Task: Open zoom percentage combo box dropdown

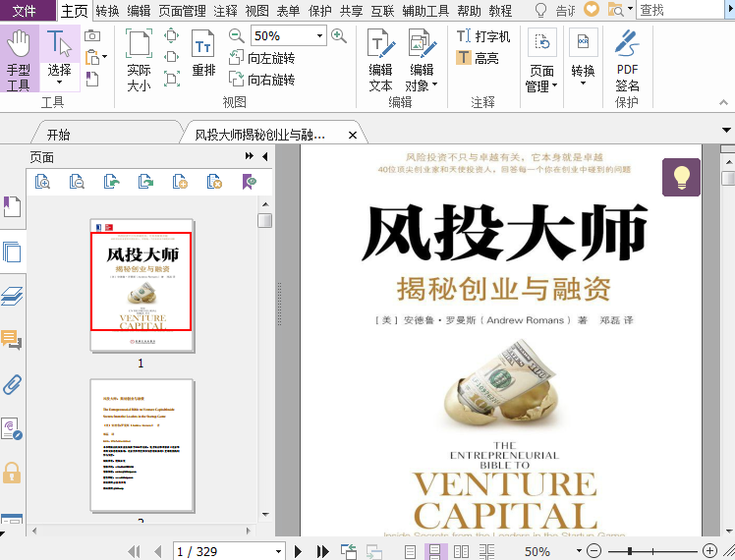Action: point(319,35)
